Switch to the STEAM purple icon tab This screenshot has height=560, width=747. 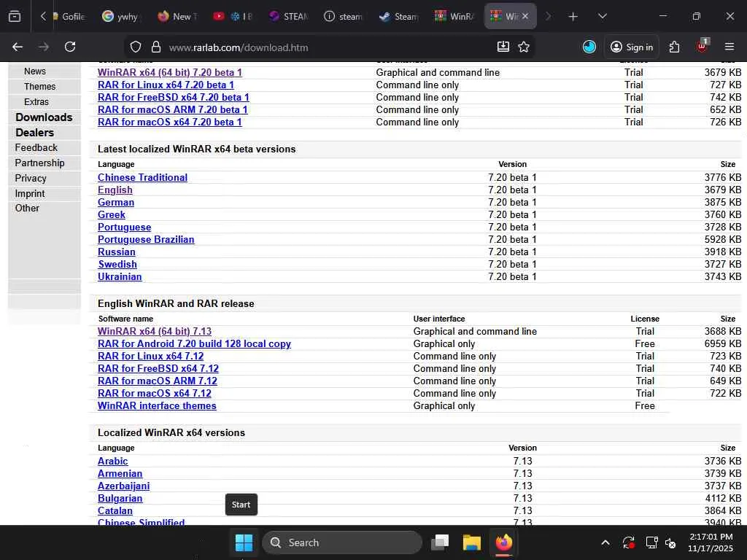point(289,17)
